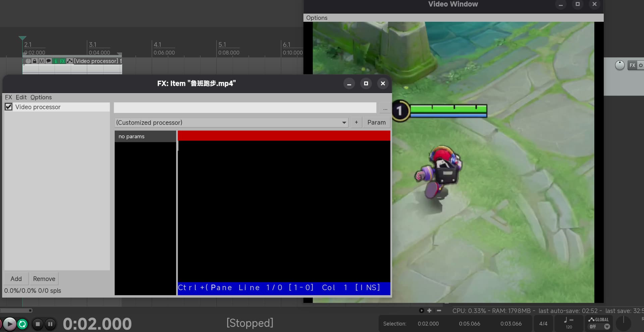Image resolution: width=644 pixels, height=332 pixels.
Task: Maximize the Video Window
Action: pyautogui.click(x=577, y=4)
